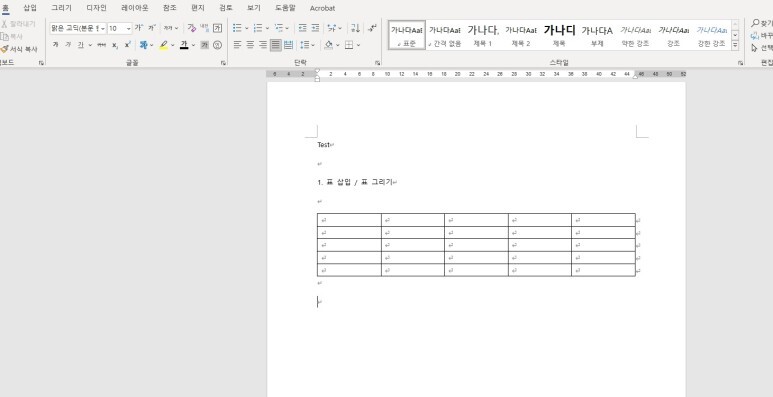
Task: Click the heading text '1. 표 삽입 / 표 그리기'
Action: (x=355, y=182)
